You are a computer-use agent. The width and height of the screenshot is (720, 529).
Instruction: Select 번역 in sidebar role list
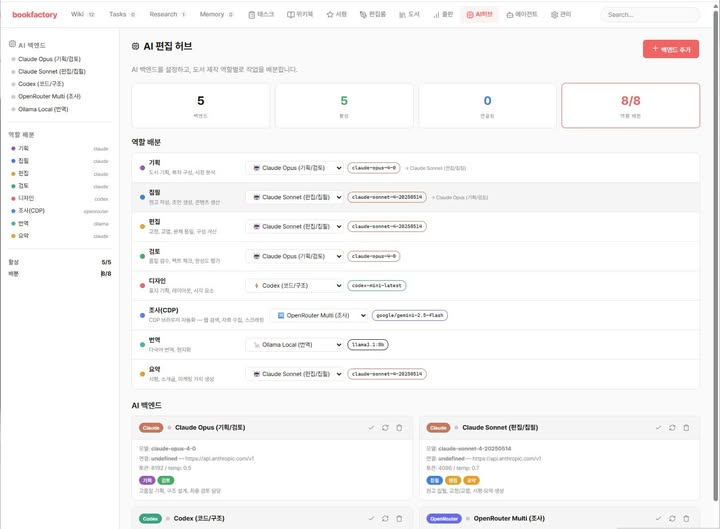pos(60,224)
